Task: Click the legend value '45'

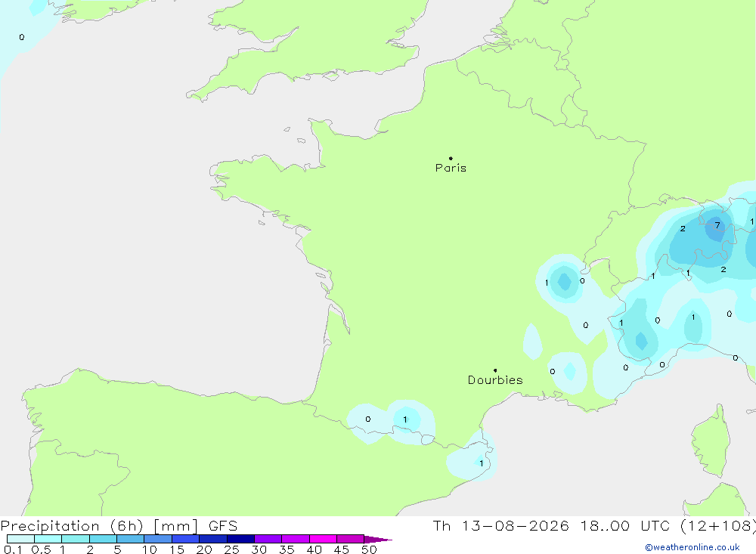Action: coord(342,549)
